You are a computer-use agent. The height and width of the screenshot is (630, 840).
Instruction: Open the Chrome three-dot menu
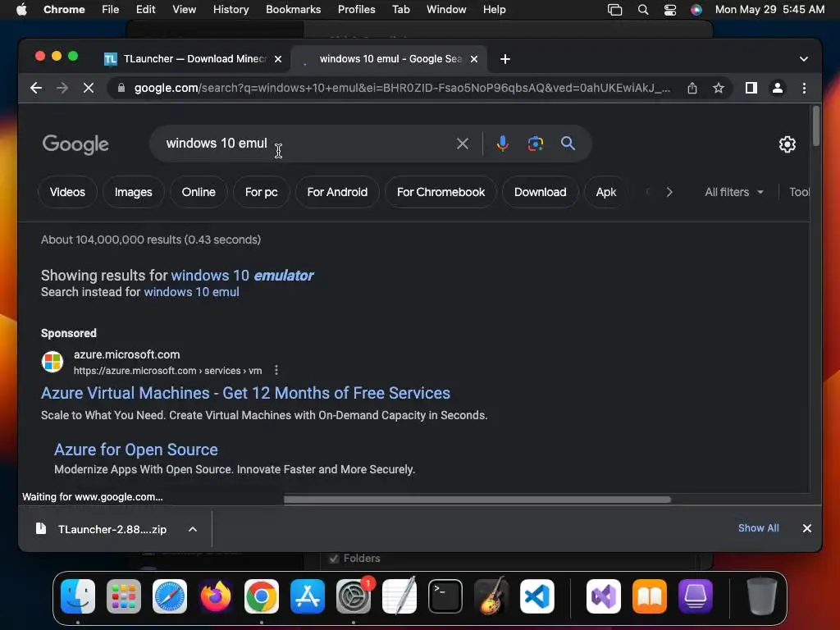[x=804, y=88]
